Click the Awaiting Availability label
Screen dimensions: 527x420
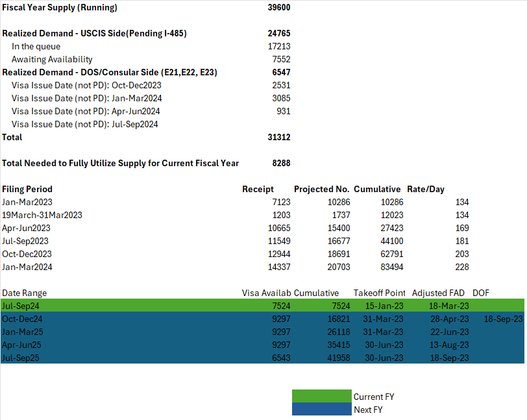click(x=52, y=59)
